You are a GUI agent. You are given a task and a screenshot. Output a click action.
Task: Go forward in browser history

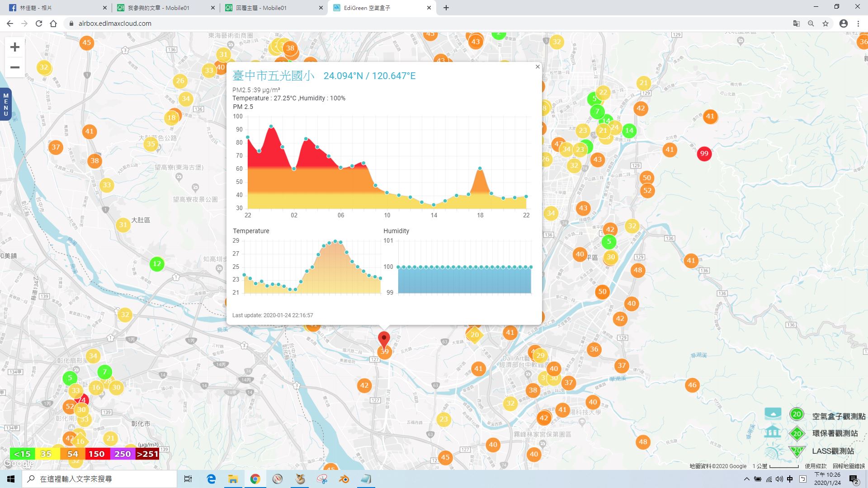(24, 23)
